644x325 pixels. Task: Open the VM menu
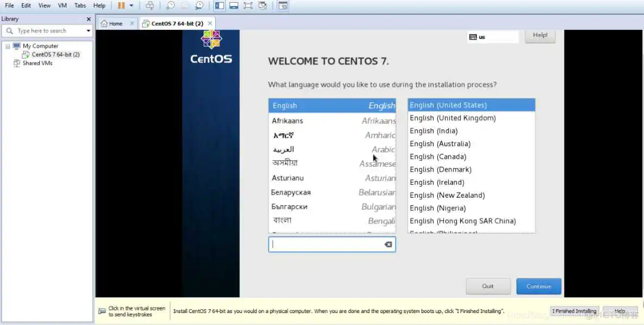click(62, 5)
